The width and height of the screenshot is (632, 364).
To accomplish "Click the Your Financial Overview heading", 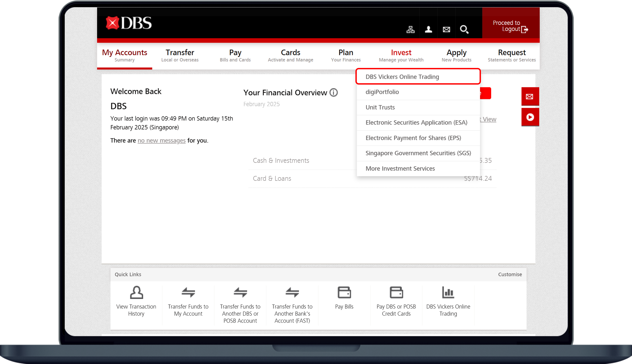I will click(x=285, y=93).
